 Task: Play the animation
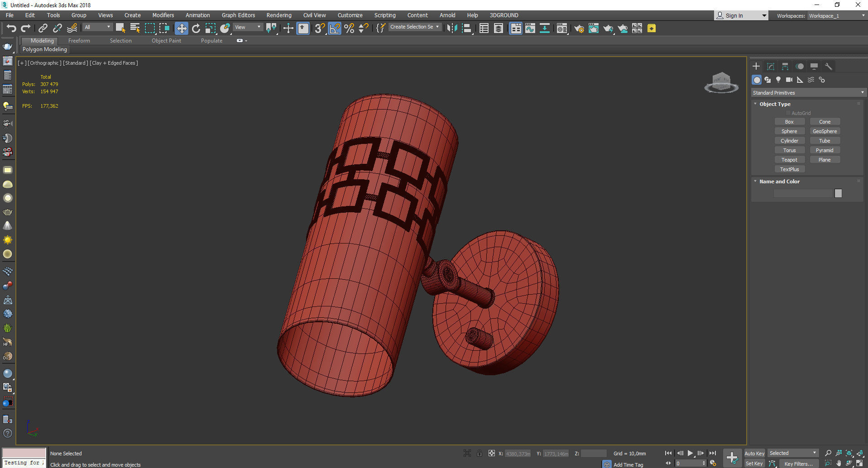[x=690, y=453]
